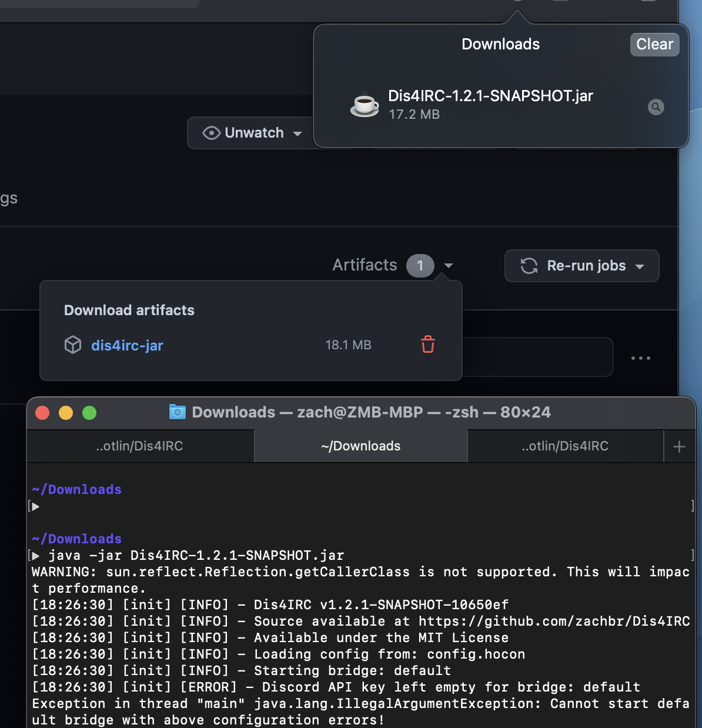Click the Available under the MIT License line
The image size is (702, 728).
click(x=270, y=637)
